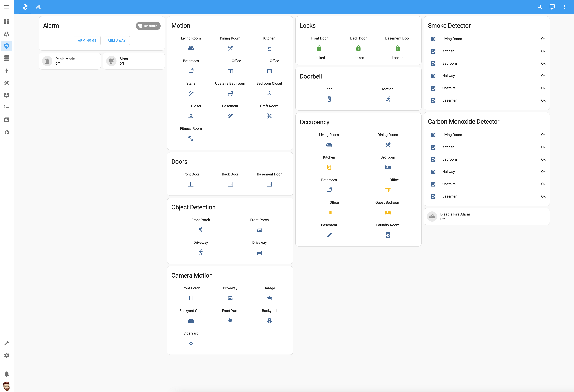Click the Backyard Gate camera motion icon
Viewport: 574px width, 392px height.
191,321
